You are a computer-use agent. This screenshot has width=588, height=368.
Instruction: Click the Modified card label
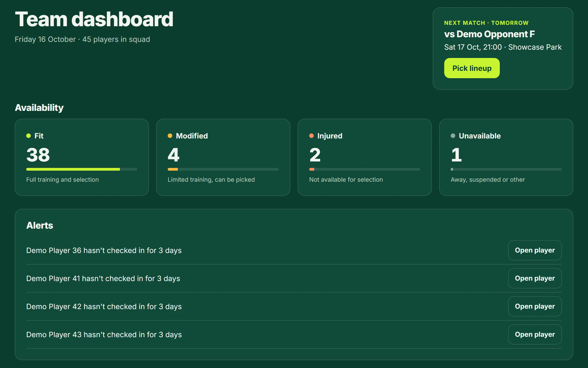(192, 136)
